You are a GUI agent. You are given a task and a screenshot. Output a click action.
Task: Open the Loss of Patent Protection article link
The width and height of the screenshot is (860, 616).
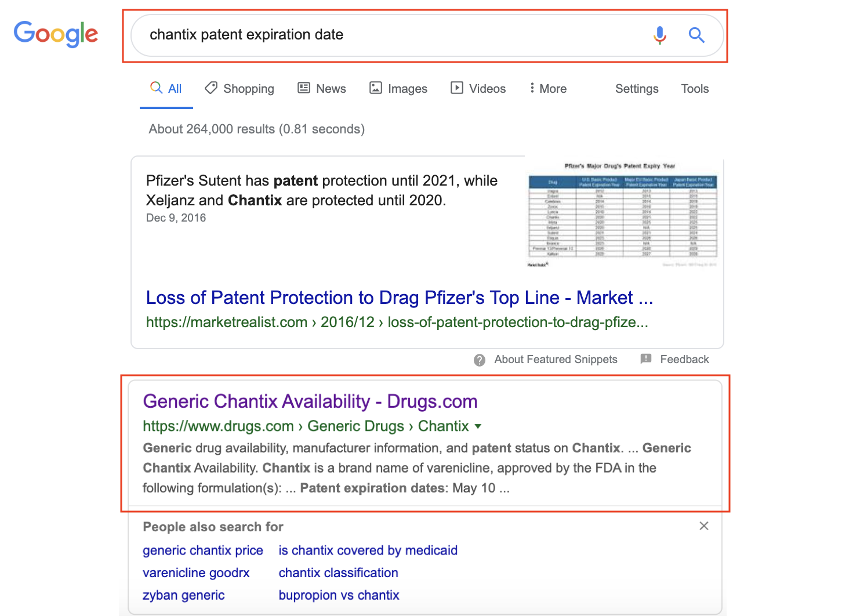click(x=399, y=298)
